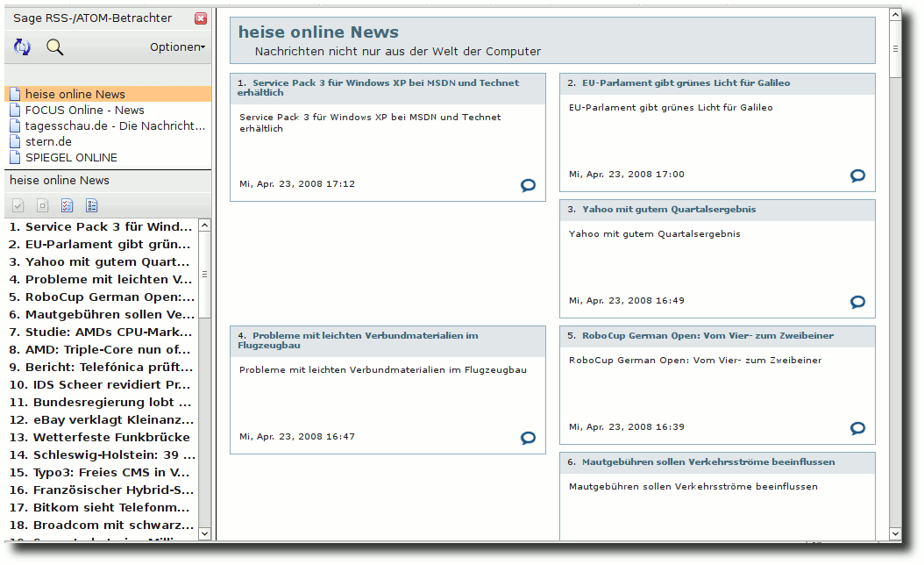Close the Sage RSS-/ATOM-Betrachter sidebar
The height and width of the screenshot is (565, 924).
click(x=201, y=18)
